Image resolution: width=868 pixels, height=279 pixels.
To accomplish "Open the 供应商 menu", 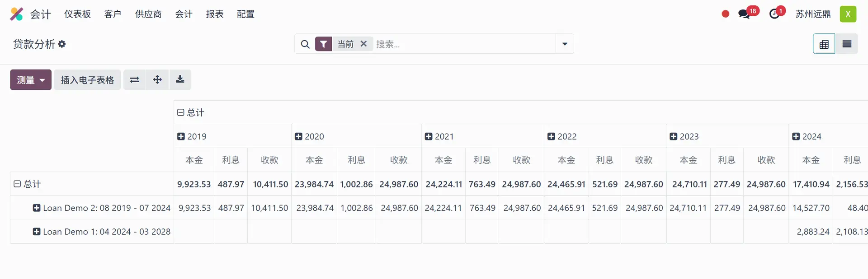I will pyautogui.click(x=148, y=14).
